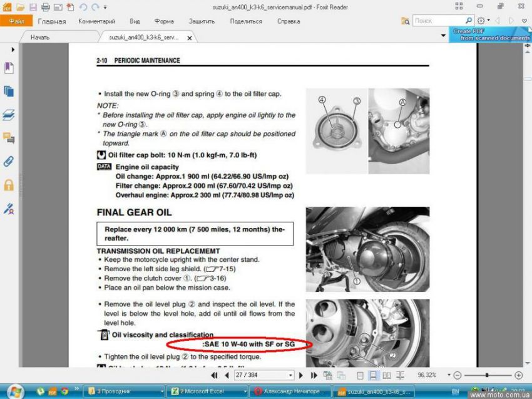Open the Security lock panel
Viewport: 532px width, 399px height.
(x=9, y=185)
